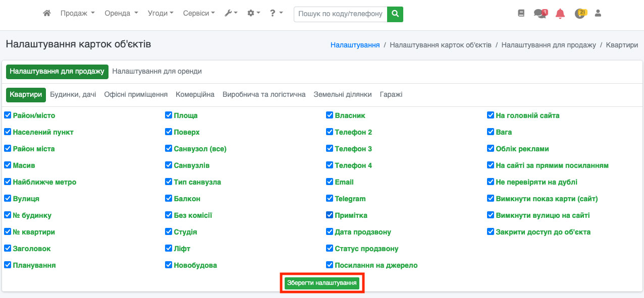Open the gear settings dropdown
Viewport: 644px width, 298px height.
253,14
